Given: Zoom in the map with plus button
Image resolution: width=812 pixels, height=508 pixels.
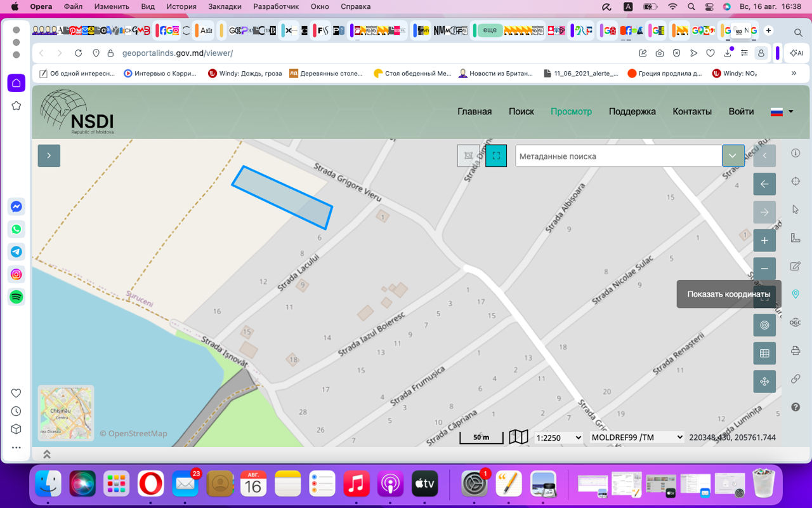Looking at the screenshot, I should tap(764, 241).
